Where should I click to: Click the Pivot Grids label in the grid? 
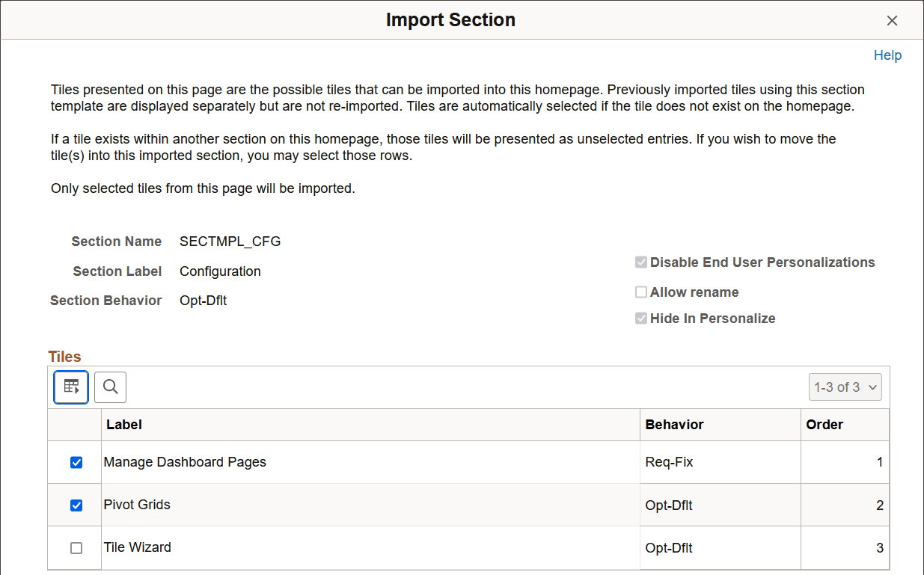pos(137,505)
